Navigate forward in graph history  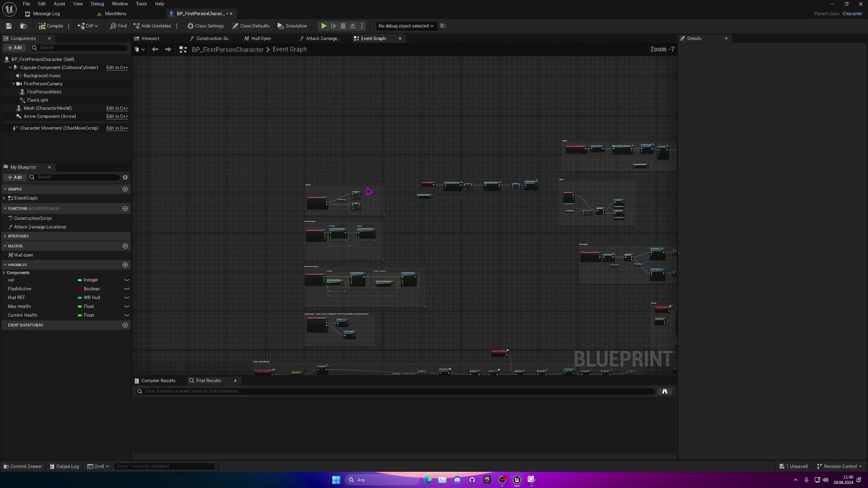tap(168, 49)
